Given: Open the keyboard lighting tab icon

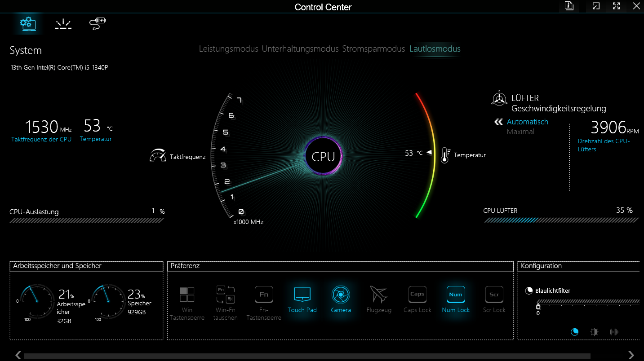Looking at the screenshot, I should click(63, 24).
